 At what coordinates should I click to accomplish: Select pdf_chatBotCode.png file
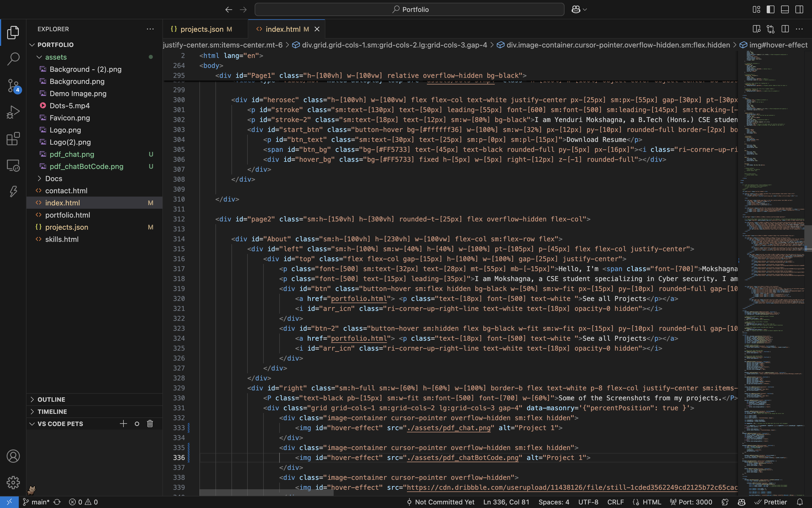94,166
